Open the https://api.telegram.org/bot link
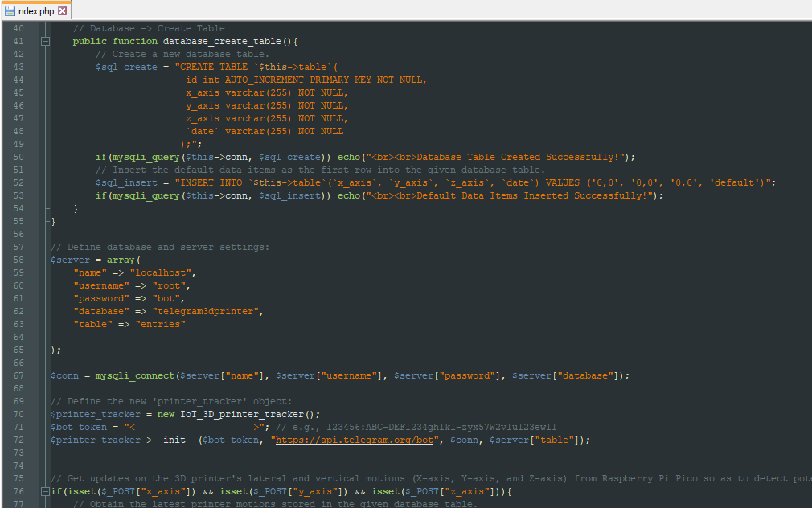 pos(355,440)
